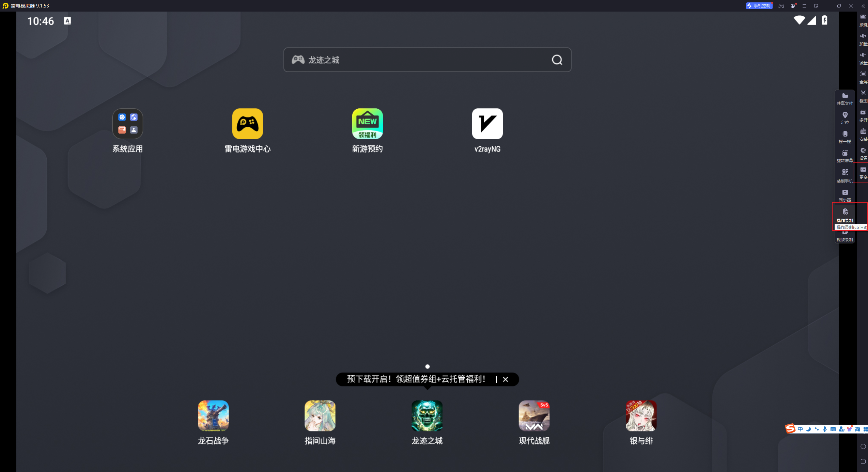Open the 新游预约 app
The height and width of the screenshot is (472, 868).
click(368, 131)
